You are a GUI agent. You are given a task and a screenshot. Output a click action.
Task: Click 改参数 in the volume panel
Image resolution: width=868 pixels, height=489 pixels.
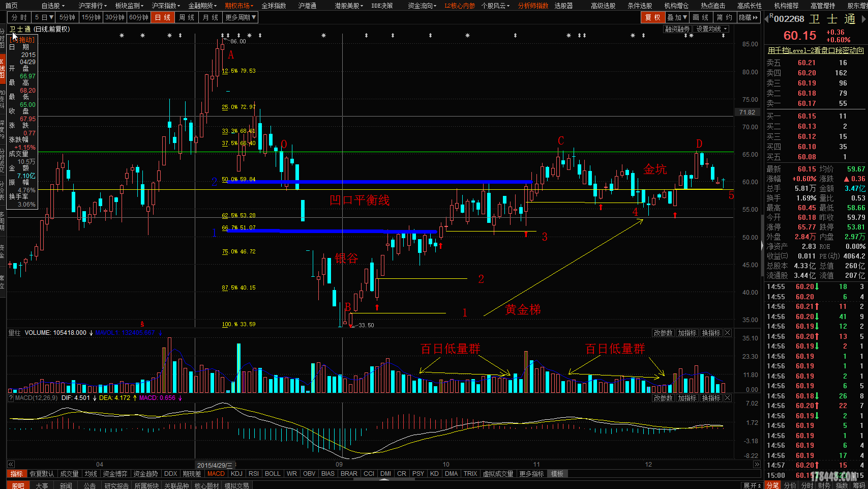(663, 333)
